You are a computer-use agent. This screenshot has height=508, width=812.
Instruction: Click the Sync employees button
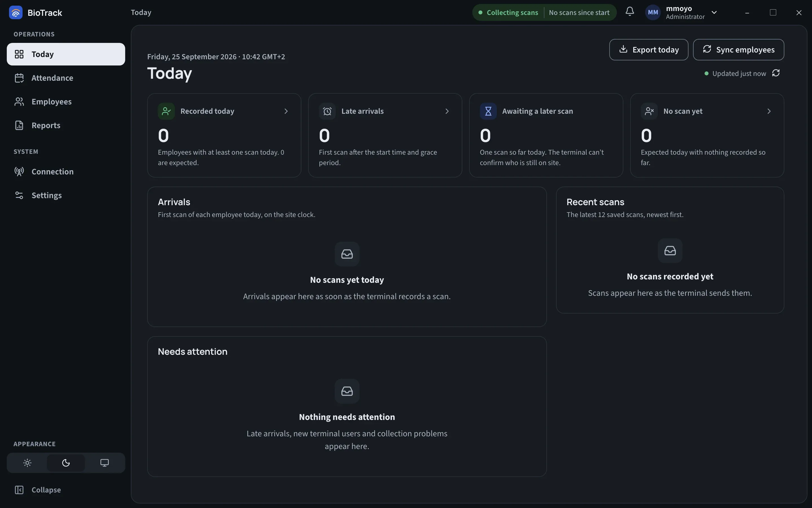738,50
